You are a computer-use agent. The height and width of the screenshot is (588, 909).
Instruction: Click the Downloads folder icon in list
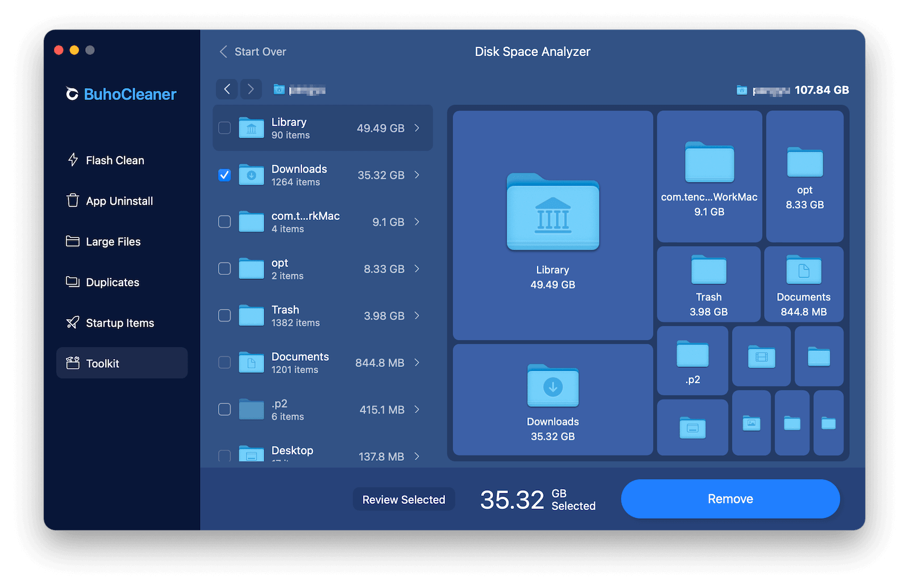(251, 175)
